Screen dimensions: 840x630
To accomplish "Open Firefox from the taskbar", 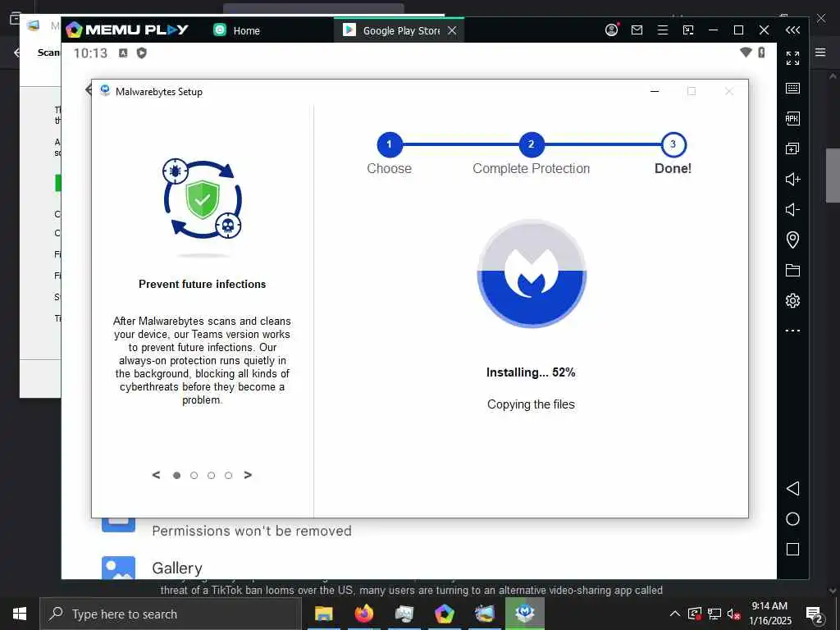I will 364,614.
